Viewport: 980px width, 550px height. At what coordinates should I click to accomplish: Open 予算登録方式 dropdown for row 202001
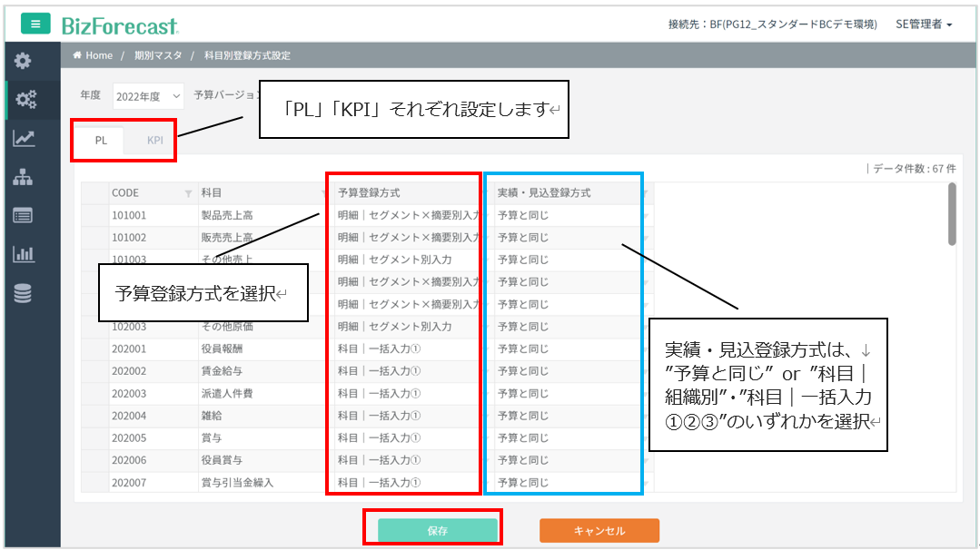[404, 349]
